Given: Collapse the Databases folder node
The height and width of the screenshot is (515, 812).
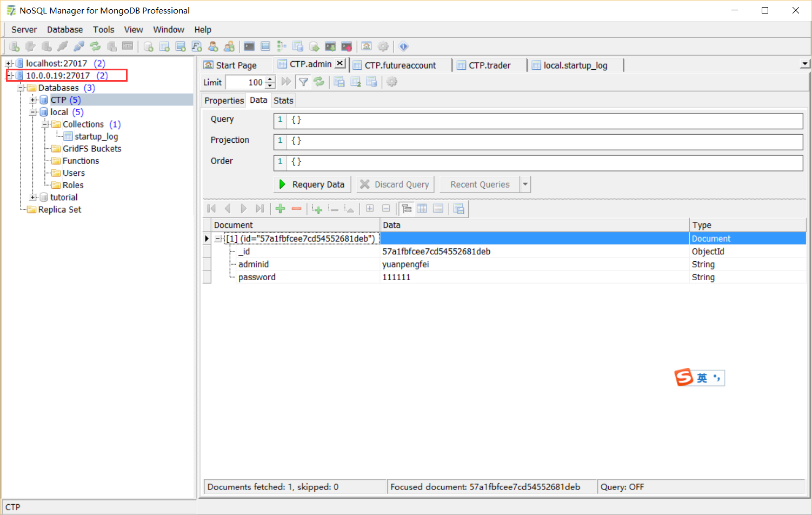Looking at the screenshot, I should click(21, 88).
